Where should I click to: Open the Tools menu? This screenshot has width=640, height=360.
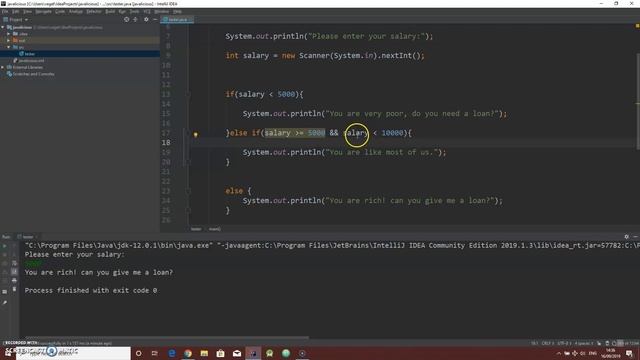134,11
